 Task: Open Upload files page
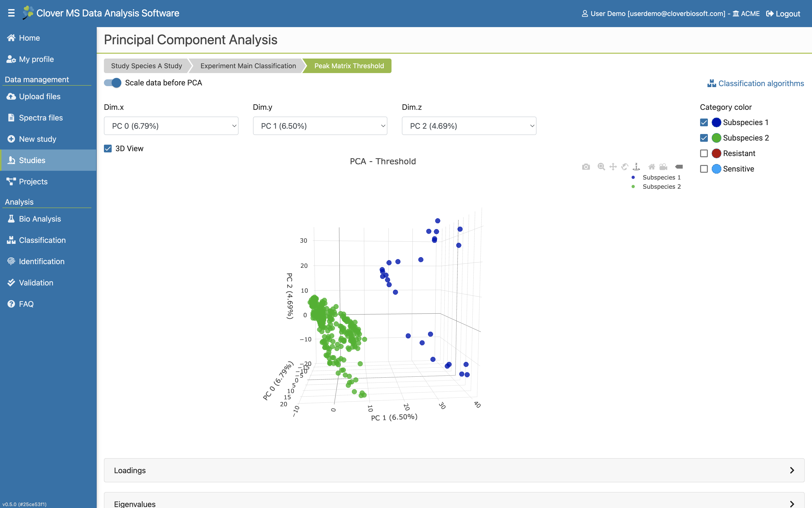pos(48,97)
